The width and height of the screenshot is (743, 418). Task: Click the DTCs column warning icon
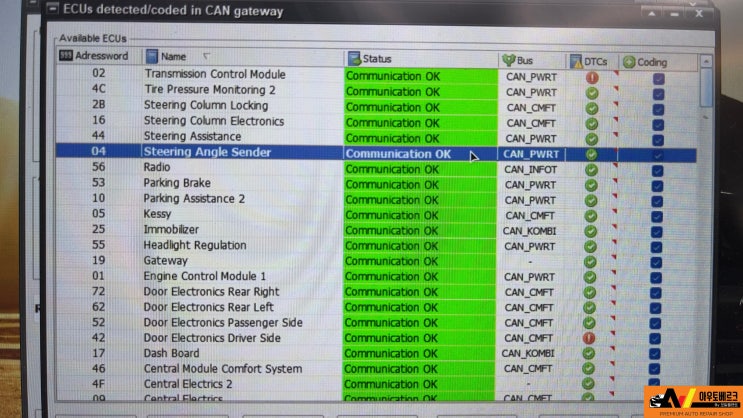[576, 62]
